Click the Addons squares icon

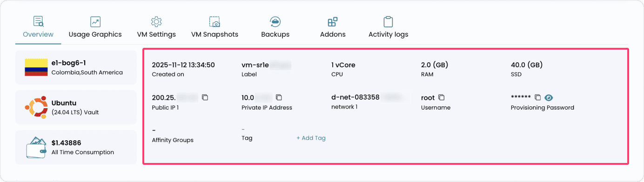pos(333,21)
